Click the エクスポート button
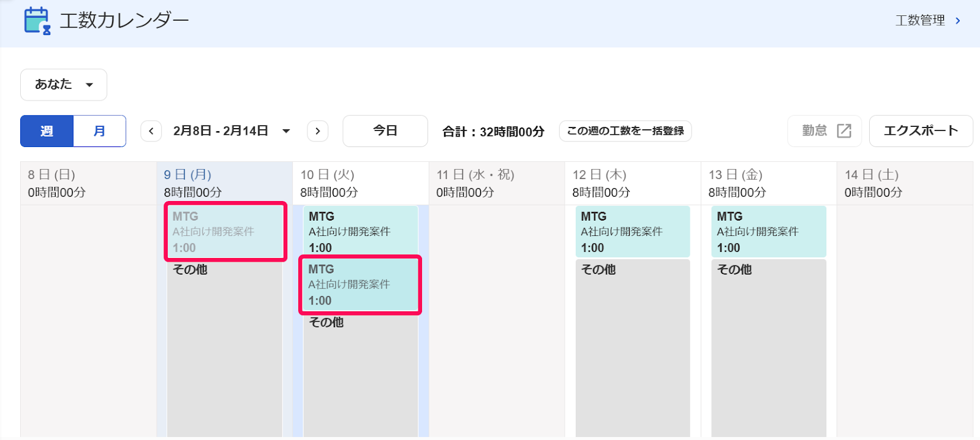The height and width of the screenshot is (440, 980). pyautogui.click(x=921, y=131)
